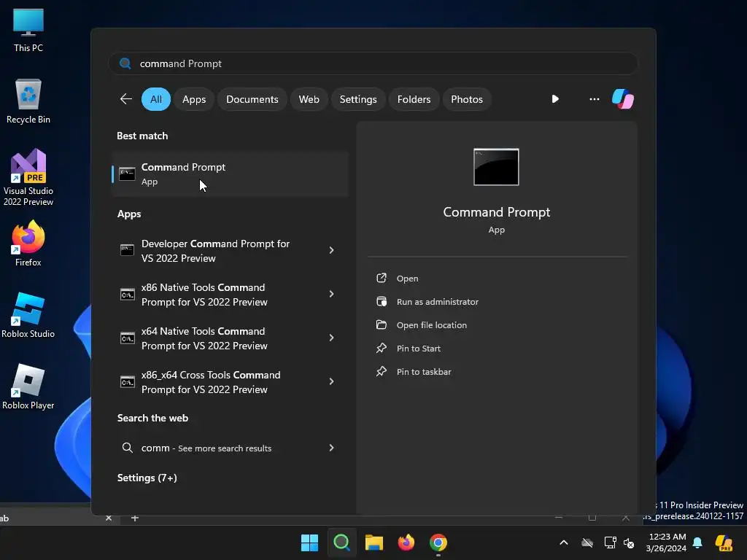The height and width of the screenshot is (560, 747).
Task: Click the taskbar clock showing 12:23 AM
Action: point(667,542)
